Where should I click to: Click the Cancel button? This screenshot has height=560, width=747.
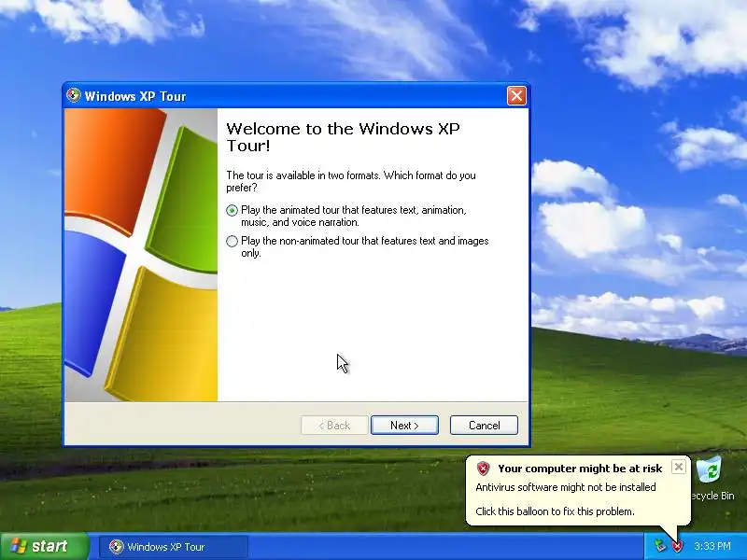[484, 426]
